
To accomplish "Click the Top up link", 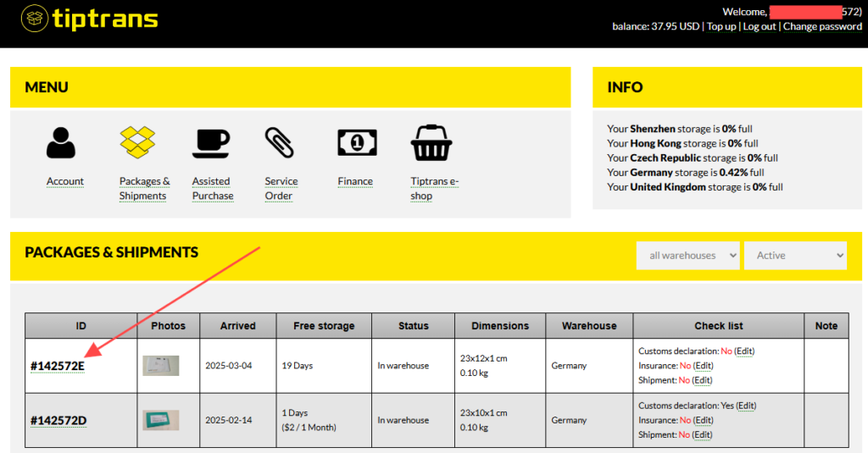I will click(721, 26).
